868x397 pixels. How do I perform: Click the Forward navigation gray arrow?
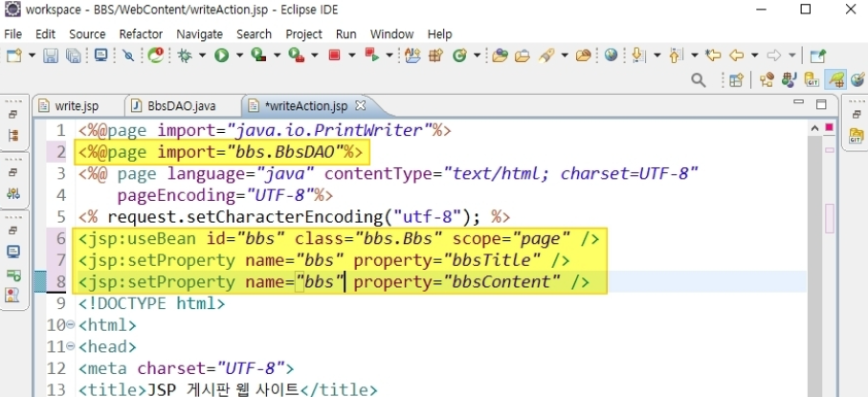click(x=774, y=55)
